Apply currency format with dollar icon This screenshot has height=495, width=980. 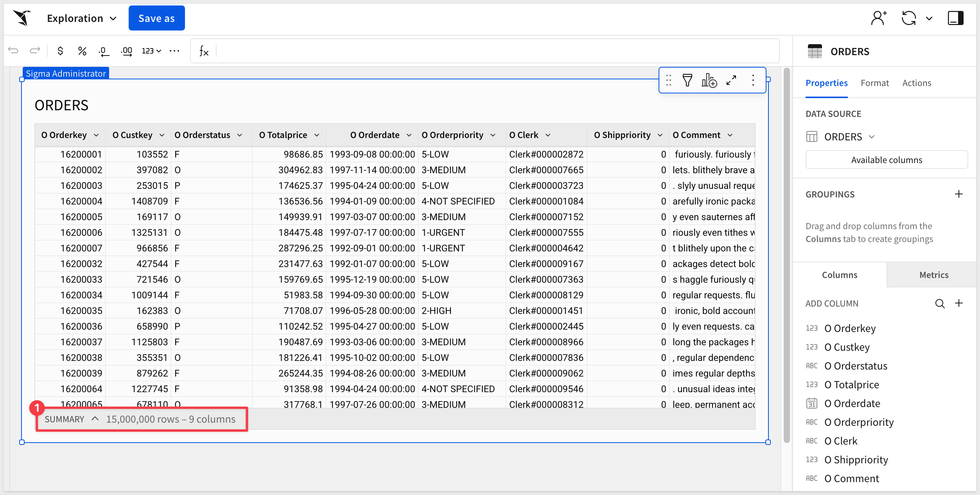[60, 51]
